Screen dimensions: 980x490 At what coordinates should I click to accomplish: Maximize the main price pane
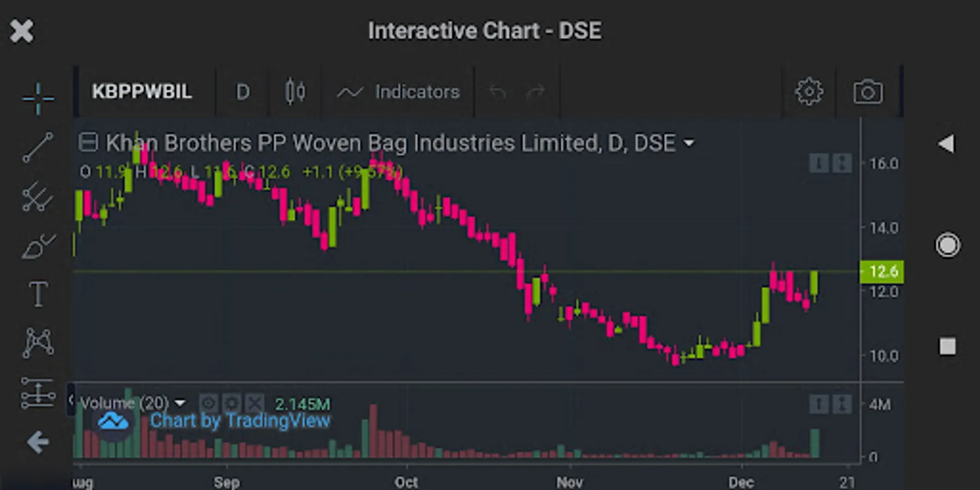click(842, 163)
